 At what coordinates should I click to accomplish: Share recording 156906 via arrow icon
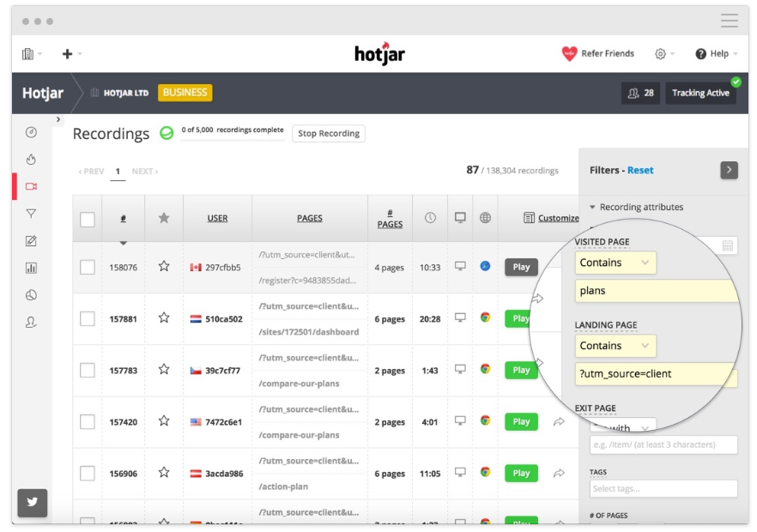(x=559, y=473)
